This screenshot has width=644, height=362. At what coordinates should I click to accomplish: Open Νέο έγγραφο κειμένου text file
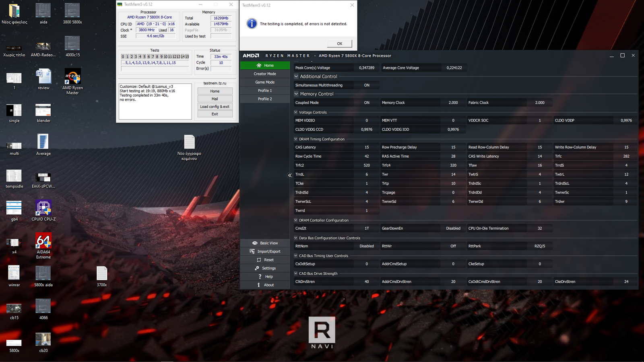click(189, 148)
